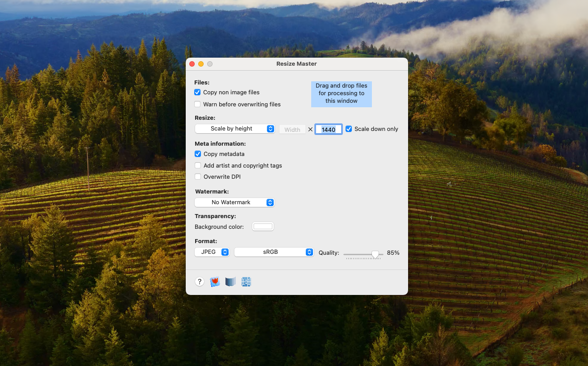Click the blue grid pattern icon

coord(246,282)
